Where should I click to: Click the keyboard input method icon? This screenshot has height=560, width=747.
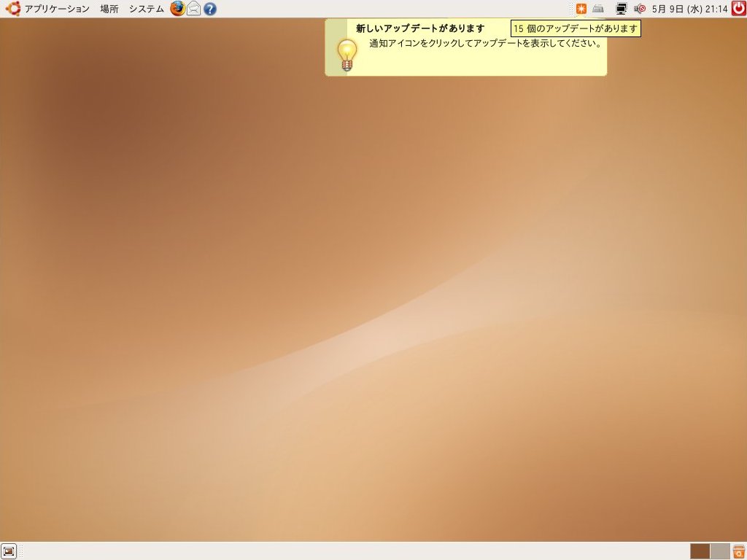tap(598, 9)
